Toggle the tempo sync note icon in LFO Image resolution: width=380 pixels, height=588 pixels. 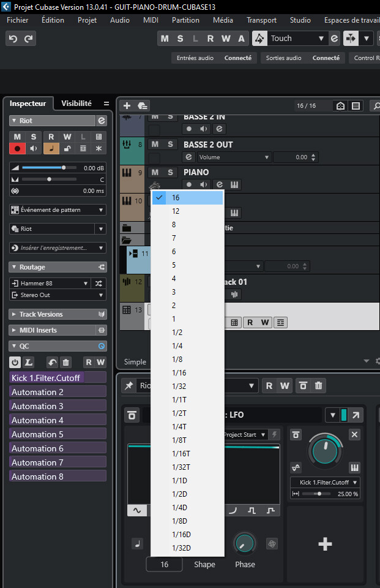137,543
